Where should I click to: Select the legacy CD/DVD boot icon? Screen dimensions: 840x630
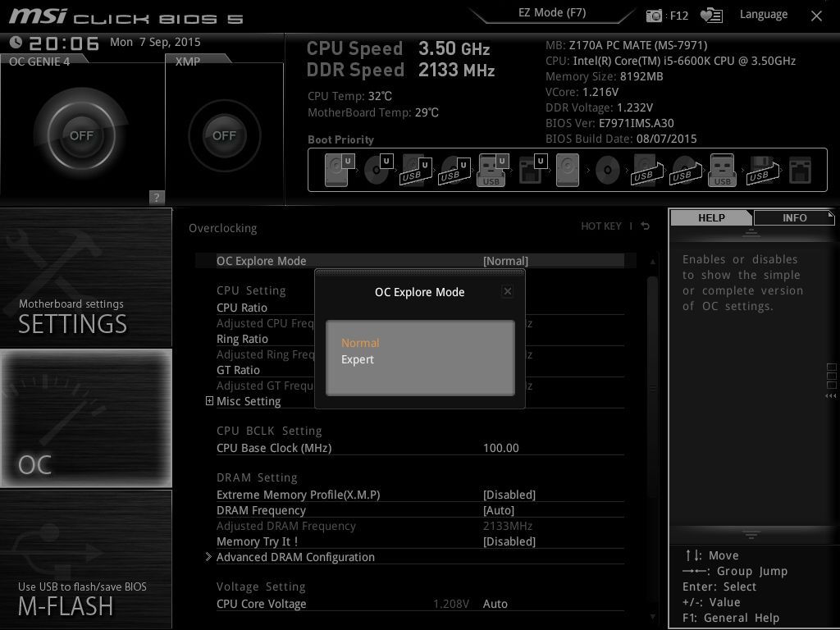click(x=608, y=171)
